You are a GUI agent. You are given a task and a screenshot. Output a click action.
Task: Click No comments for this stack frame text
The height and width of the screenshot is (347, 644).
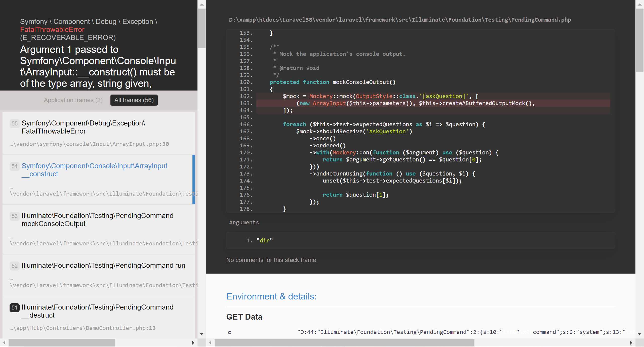point(272,260)
